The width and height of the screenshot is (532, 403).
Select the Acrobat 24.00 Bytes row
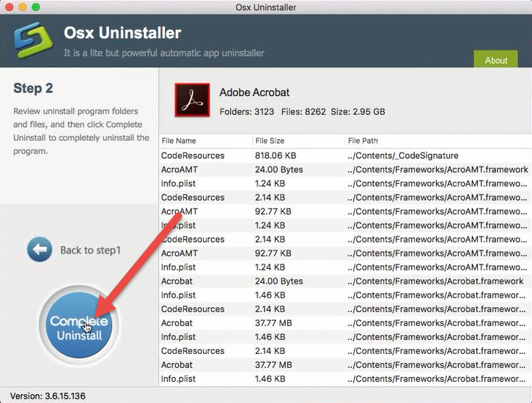(345, 281)
